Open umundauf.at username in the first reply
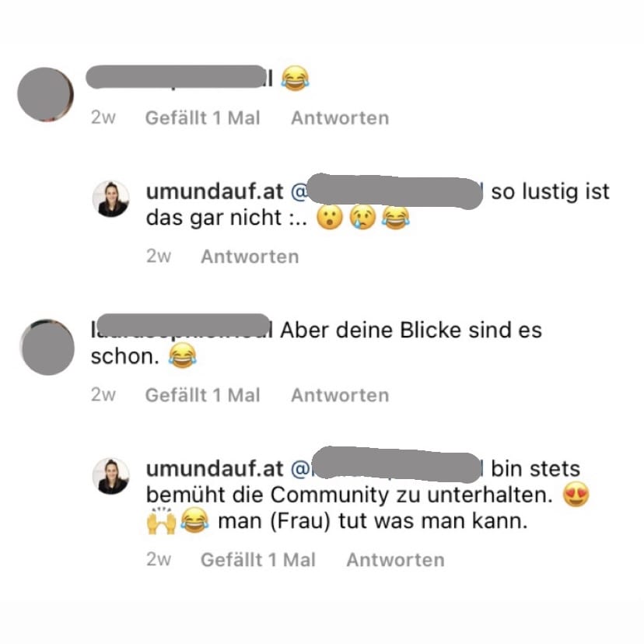 click(x=215, y=192)
